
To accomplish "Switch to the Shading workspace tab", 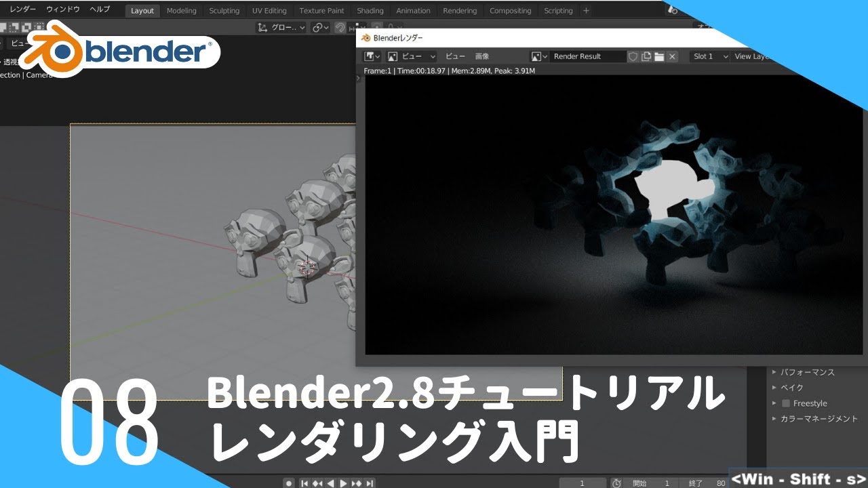I will [370, 11].
